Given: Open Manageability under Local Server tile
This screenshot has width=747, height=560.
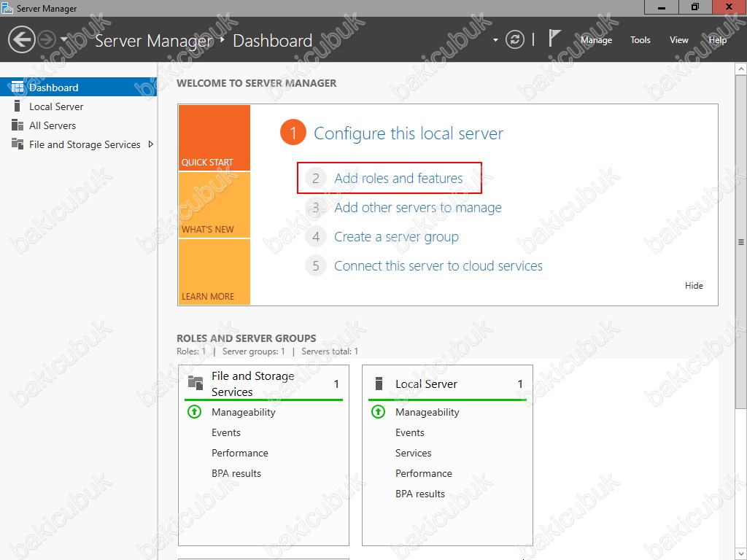Looking at the screenshot, I should tap(427, 413).
